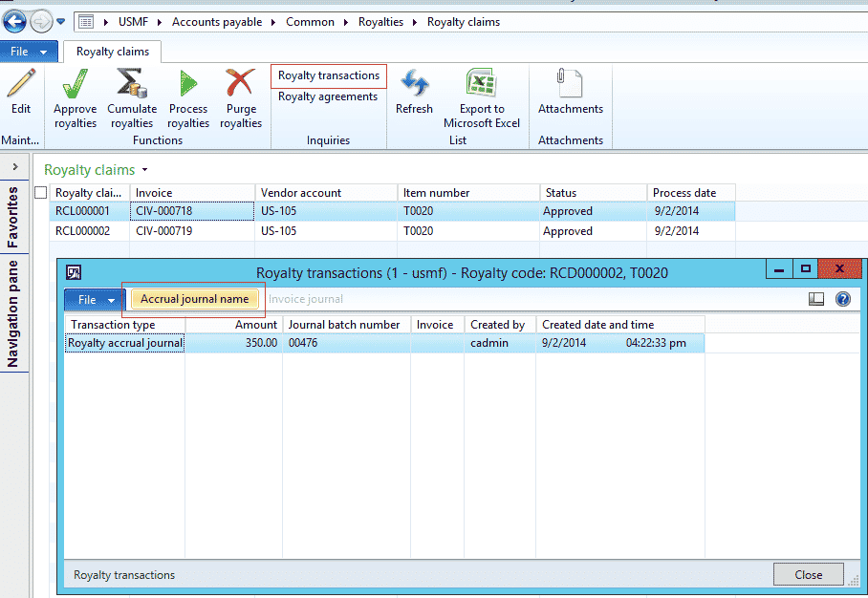Open the Royalty claims view dropdown
The height and width of the screenshot is (598, 868).
145,169
